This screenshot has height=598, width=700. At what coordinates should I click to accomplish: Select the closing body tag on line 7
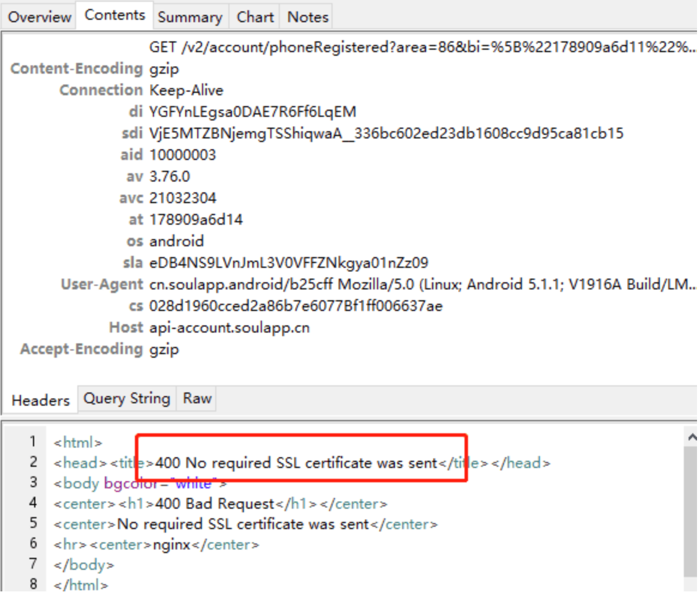[84, 565]
